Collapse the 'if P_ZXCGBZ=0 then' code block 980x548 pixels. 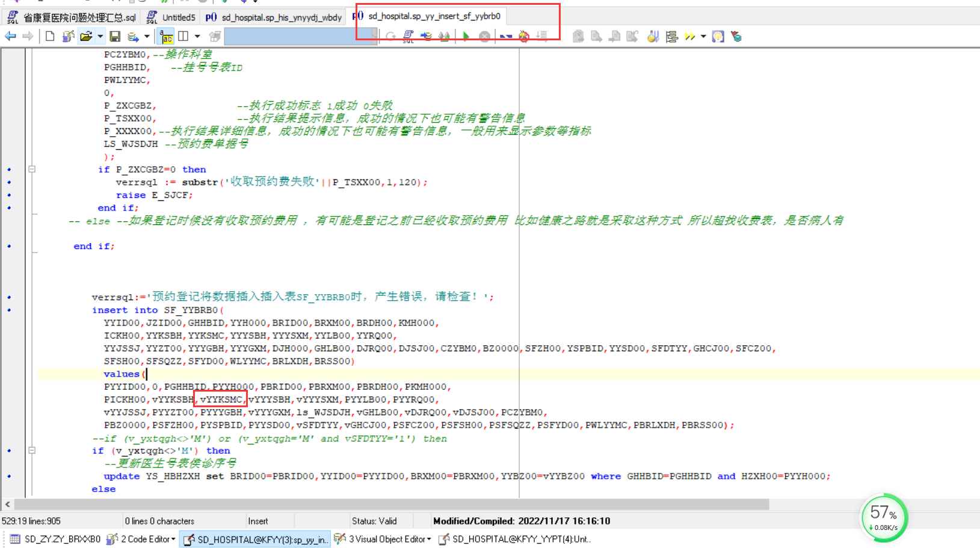tap(32, 170)
